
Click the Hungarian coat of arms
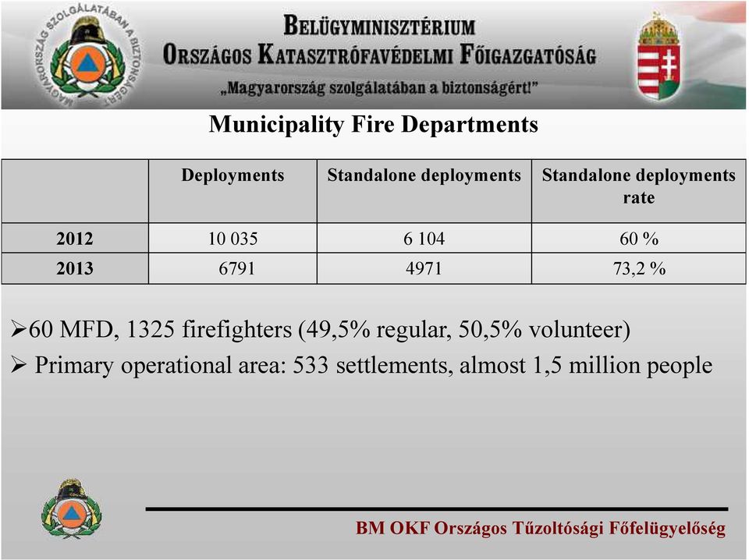tap(658, 57)
